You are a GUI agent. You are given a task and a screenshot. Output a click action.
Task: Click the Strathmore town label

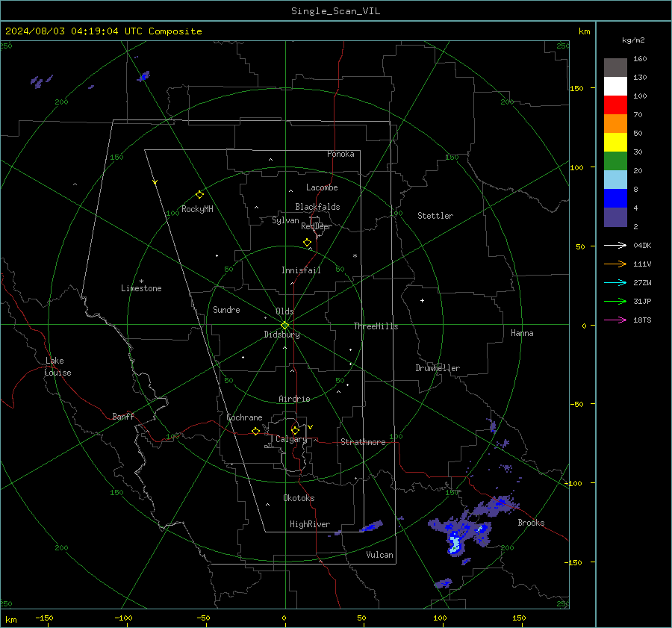point(363,442)
